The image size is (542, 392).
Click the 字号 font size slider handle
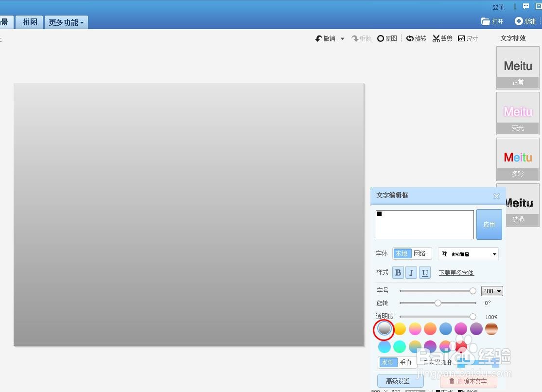click(x=472, y=291)
